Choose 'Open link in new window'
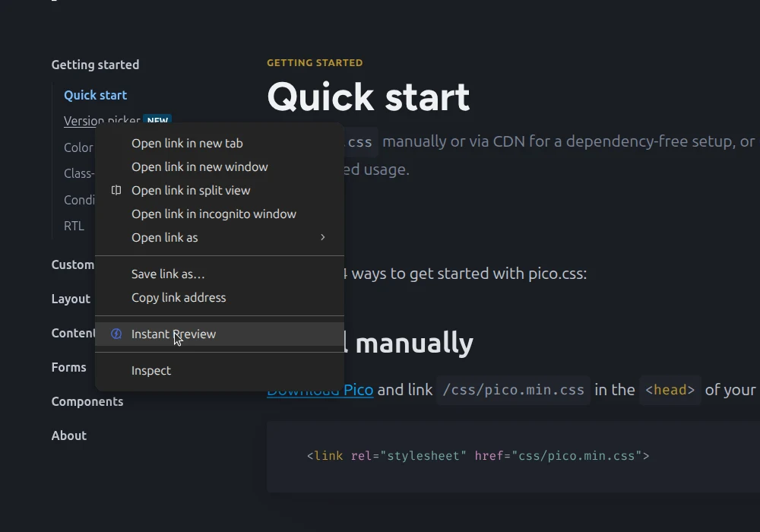Viewport: 760px width, 532px height. (x=220, y=166)
